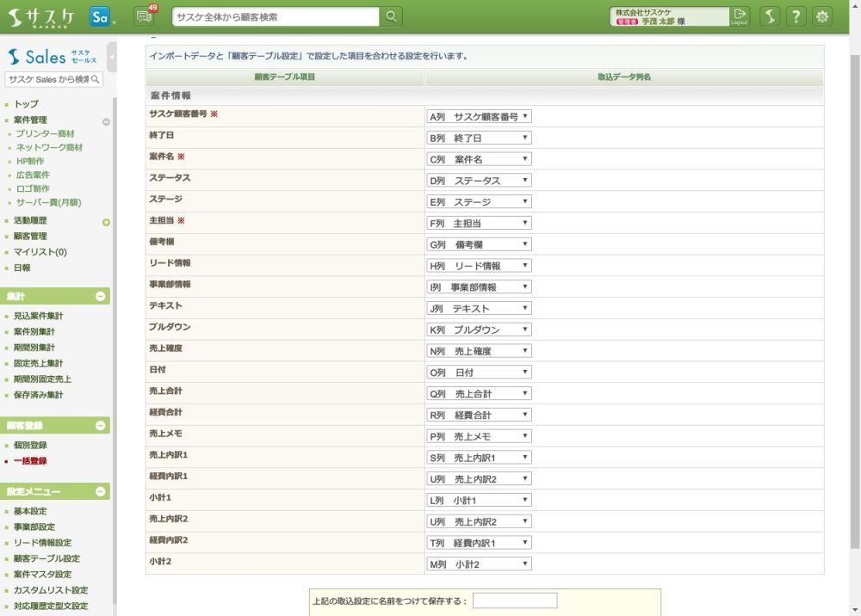Screen dimensions: 861x616
Task: Click the Saaske logo in the header
Action: pos(42,17)
